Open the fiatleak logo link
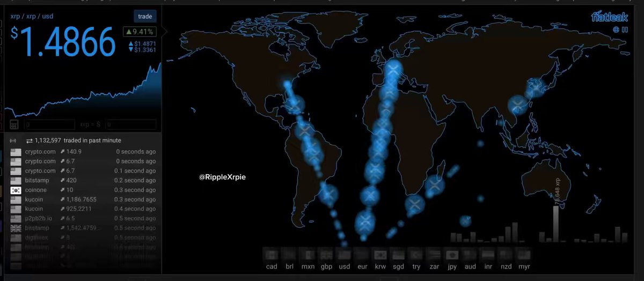644x281 pixels. tap(610, 18)
